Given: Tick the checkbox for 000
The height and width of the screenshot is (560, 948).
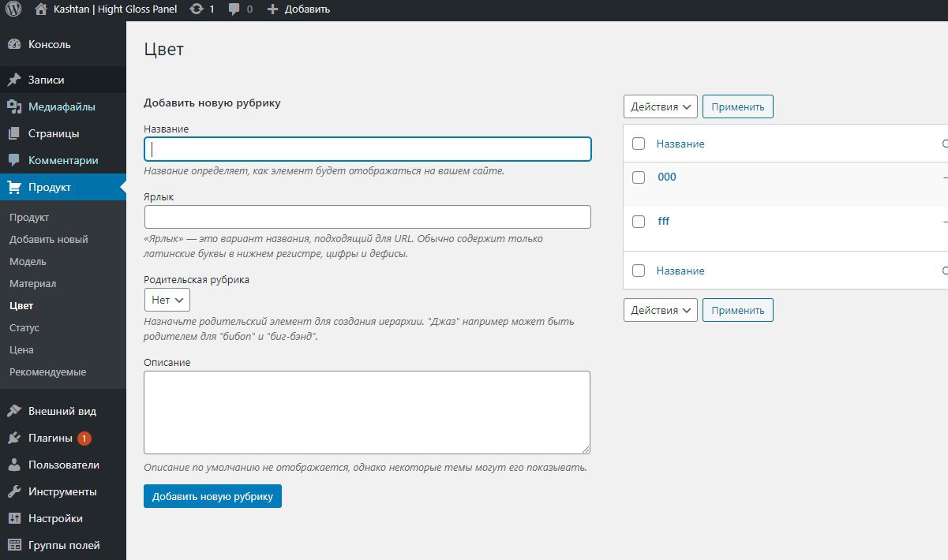Looking at the screenshot, I should 639,177.
